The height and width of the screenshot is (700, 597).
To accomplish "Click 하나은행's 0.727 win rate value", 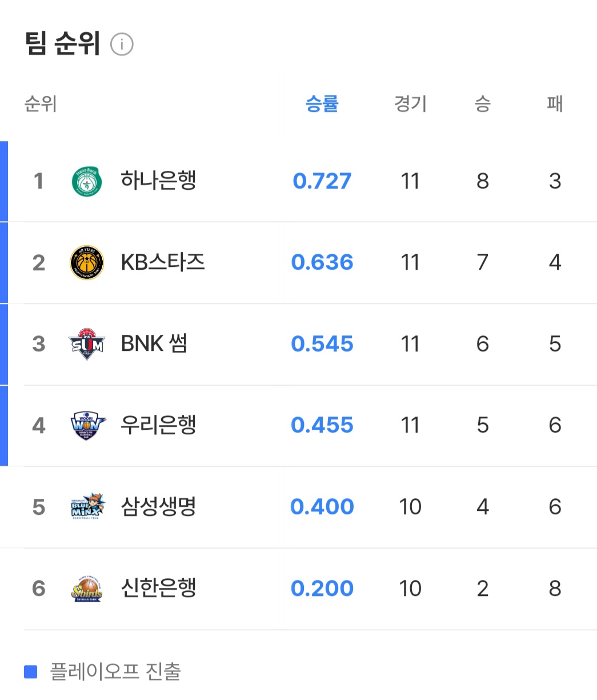I will tap(322, 181).
